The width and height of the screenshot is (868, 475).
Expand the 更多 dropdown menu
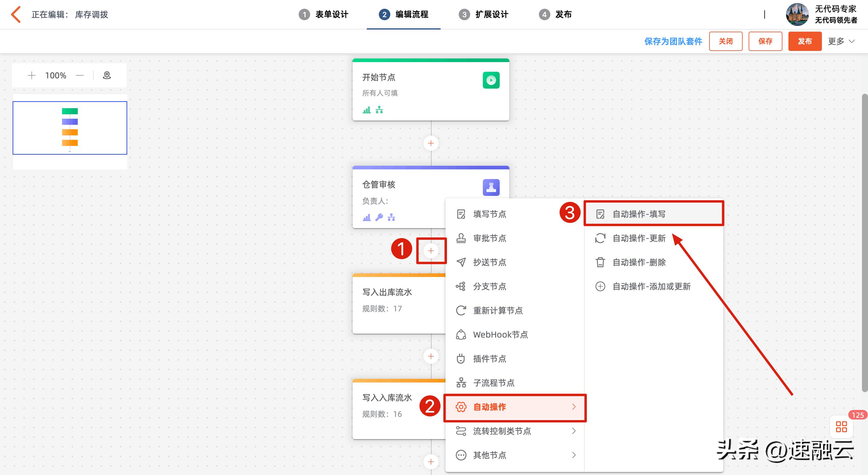coord(840,41)
